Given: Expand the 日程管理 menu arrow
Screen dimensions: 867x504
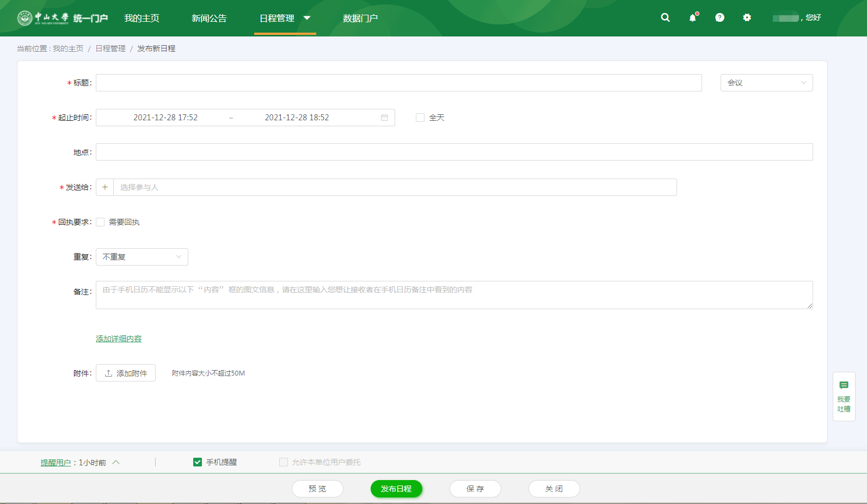Looking at the screenshot, I should click(307, 18).
